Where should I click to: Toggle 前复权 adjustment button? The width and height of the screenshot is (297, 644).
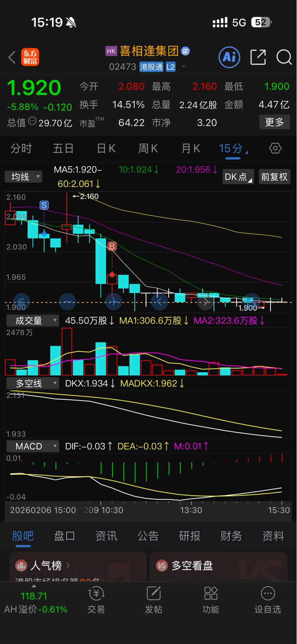275,177
